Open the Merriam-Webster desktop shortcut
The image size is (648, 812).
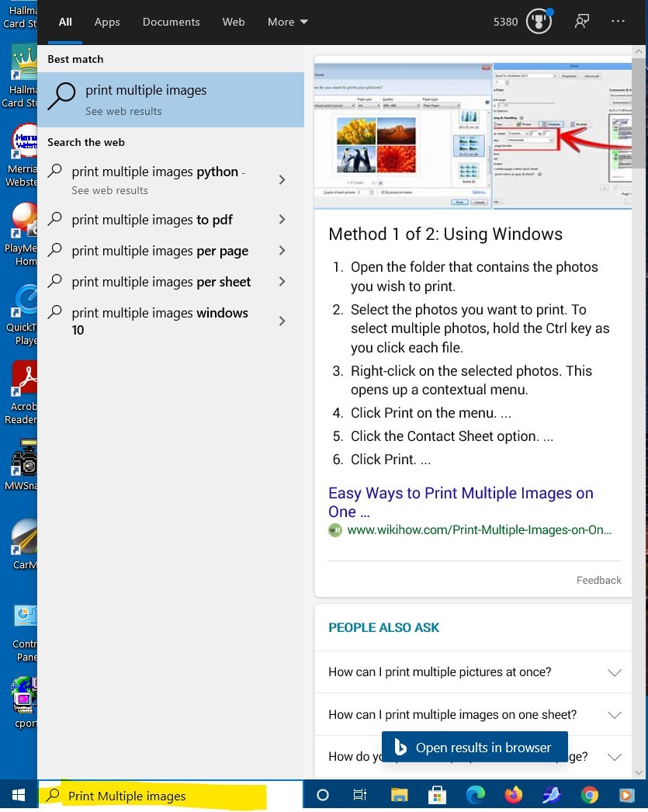[x=23, y=155]
